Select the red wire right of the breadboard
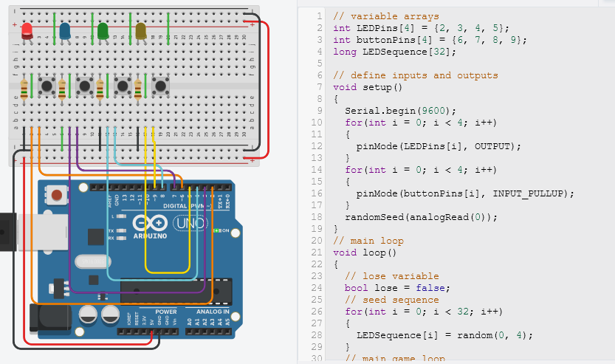Viewport: 615px width, 364px height. [x=267, y=89]
